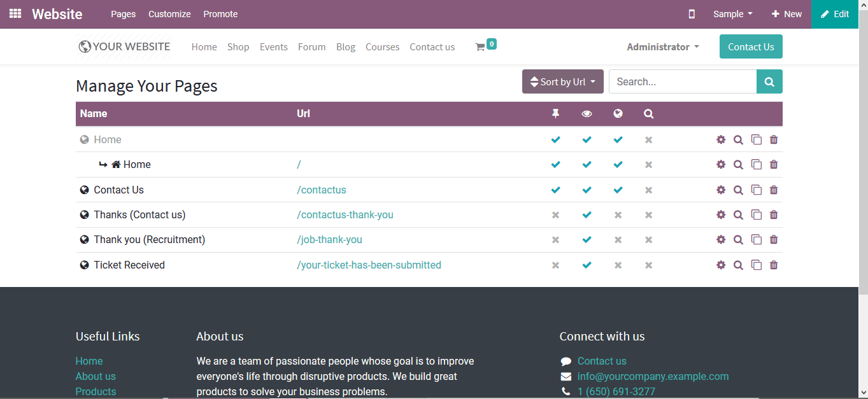Open the Administrator account dropdown
The width and height of the screenshot is (868, 399).
662,46
